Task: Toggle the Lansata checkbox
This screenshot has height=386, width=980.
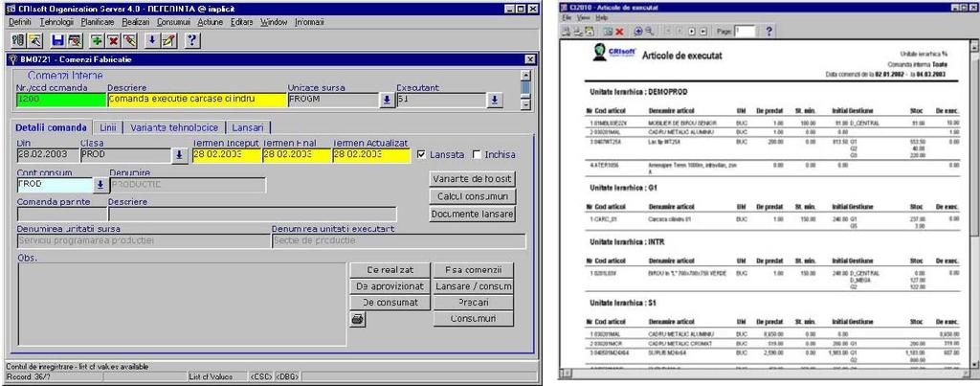Action: (421, 154)
